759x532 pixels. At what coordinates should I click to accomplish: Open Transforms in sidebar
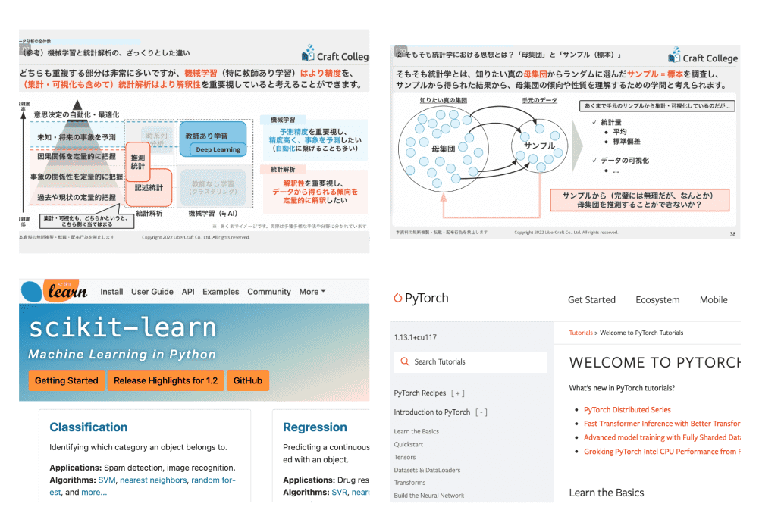(x=409, y=483)
